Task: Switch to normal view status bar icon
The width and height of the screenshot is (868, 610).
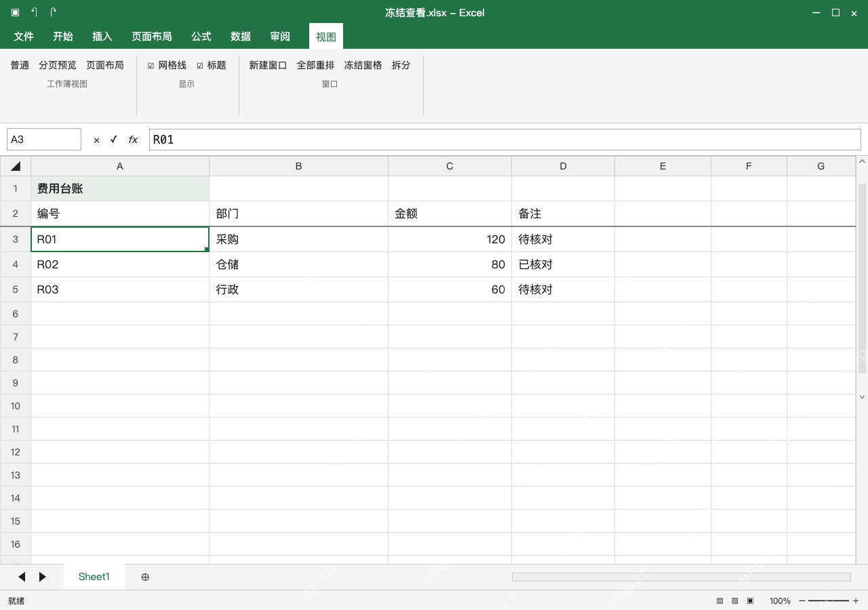Action: point(719,601)
